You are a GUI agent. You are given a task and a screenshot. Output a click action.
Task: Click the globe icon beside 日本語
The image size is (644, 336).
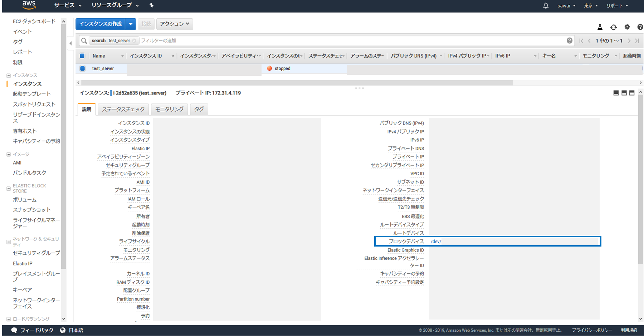pyautogui.click(x=63, y=330)
